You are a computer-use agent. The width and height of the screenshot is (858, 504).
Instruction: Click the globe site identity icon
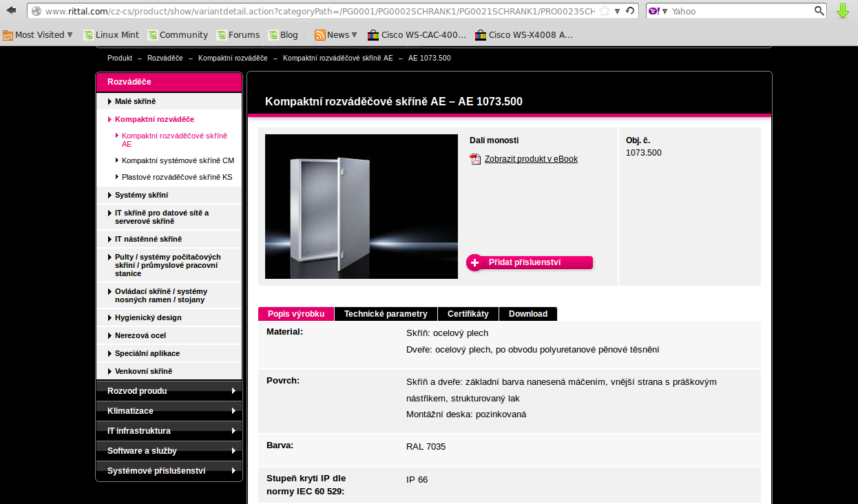tap(36, 11)
